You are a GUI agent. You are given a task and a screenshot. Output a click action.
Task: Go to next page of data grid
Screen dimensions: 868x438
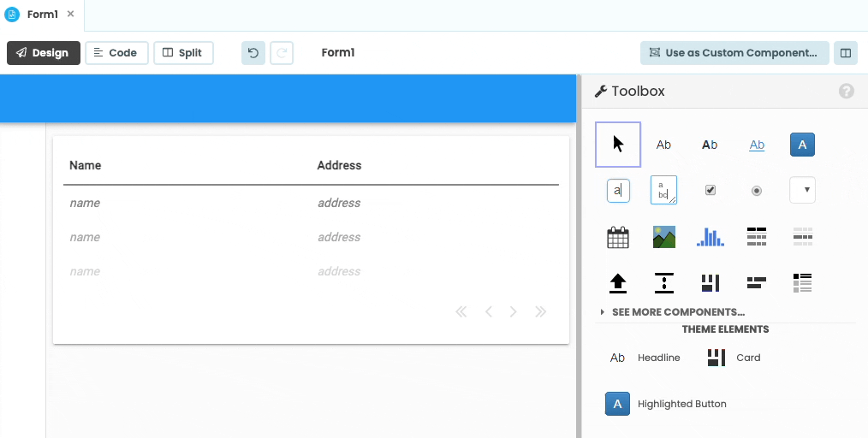tap(513, 312)
